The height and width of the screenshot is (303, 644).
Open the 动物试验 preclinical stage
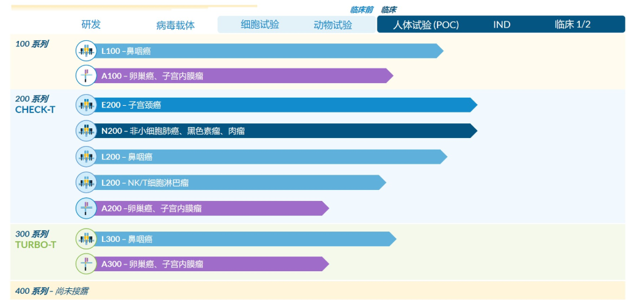[332, 24]
